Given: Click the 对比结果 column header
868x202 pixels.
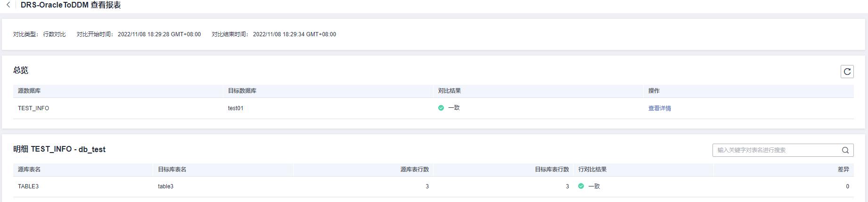Looking at the screenshot, I should click(450, 91).
